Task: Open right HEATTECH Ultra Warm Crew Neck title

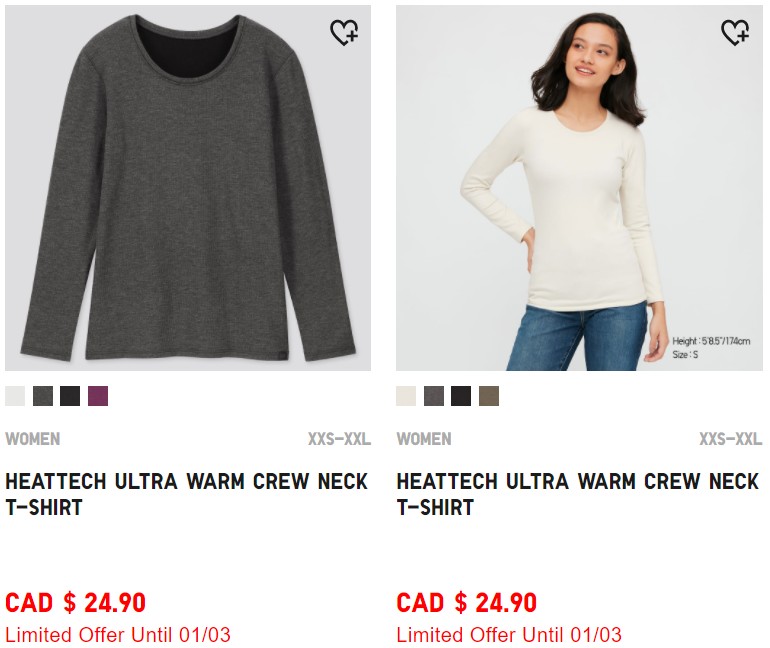Action: (577, 494)
